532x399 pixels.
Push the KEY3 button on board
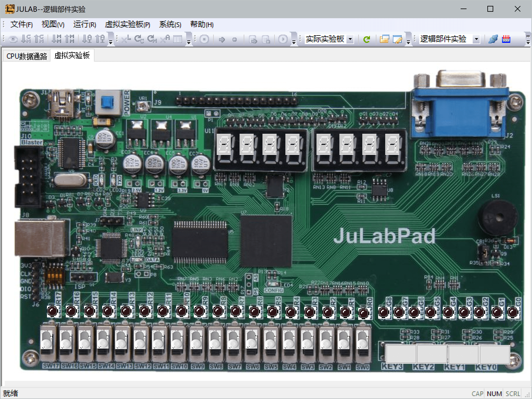401,354
